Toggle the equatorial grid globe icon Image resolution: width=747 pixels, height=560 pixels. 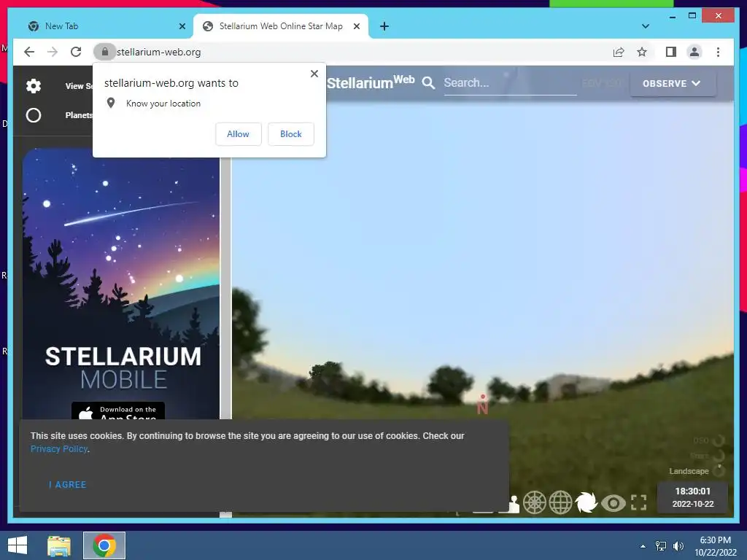point(560,502)
